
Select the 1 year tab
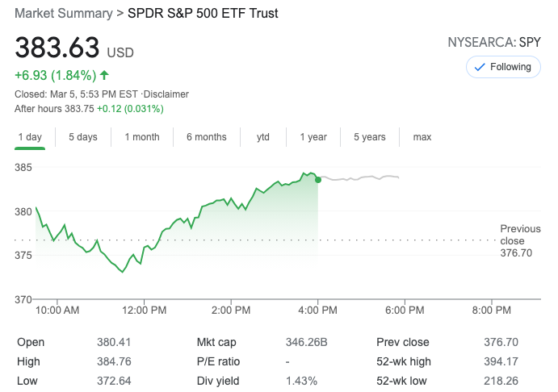313,137
